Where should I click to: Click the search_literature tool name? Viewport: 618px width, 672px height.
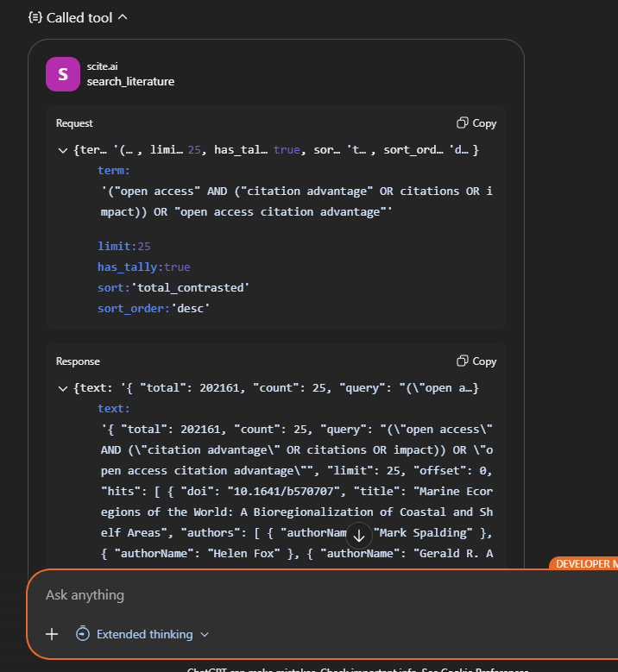(x=130, y=82)
